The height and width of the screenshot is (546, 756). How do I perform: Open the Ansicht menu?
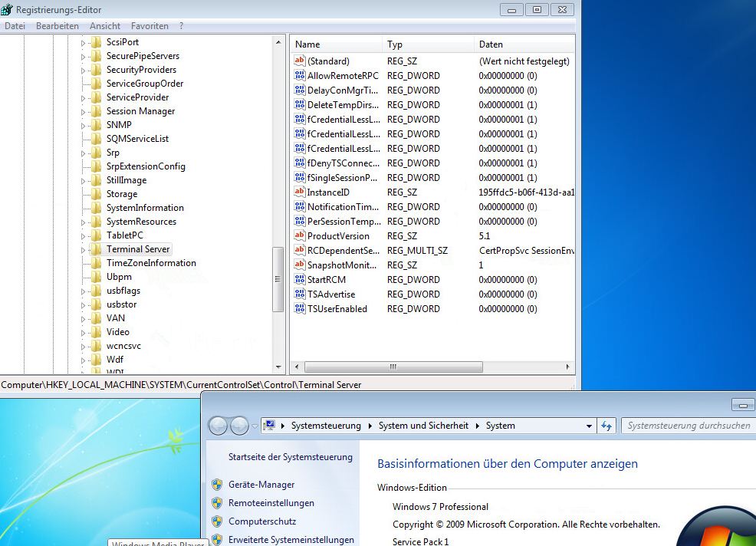pos(104,26)
